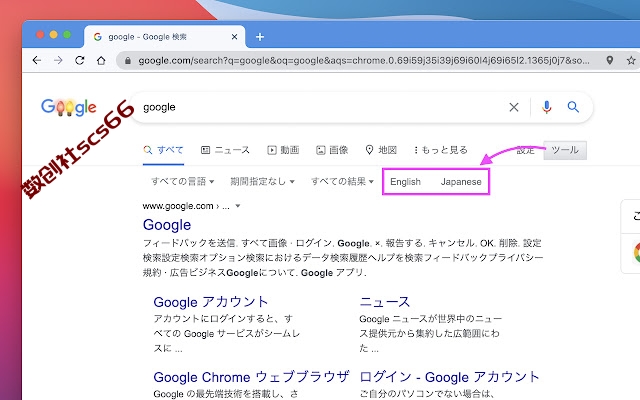Open ログイン - Google アカウント sitelink
The height and width of the screenshot is (400, 640).
point(449,377)
